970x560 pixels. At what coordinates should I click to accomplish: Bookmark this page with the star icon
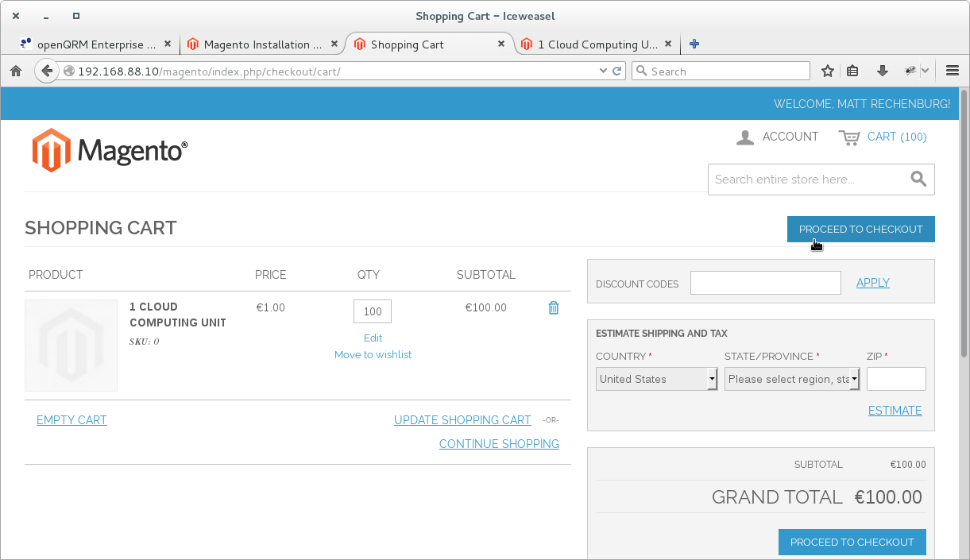(828, 71)
